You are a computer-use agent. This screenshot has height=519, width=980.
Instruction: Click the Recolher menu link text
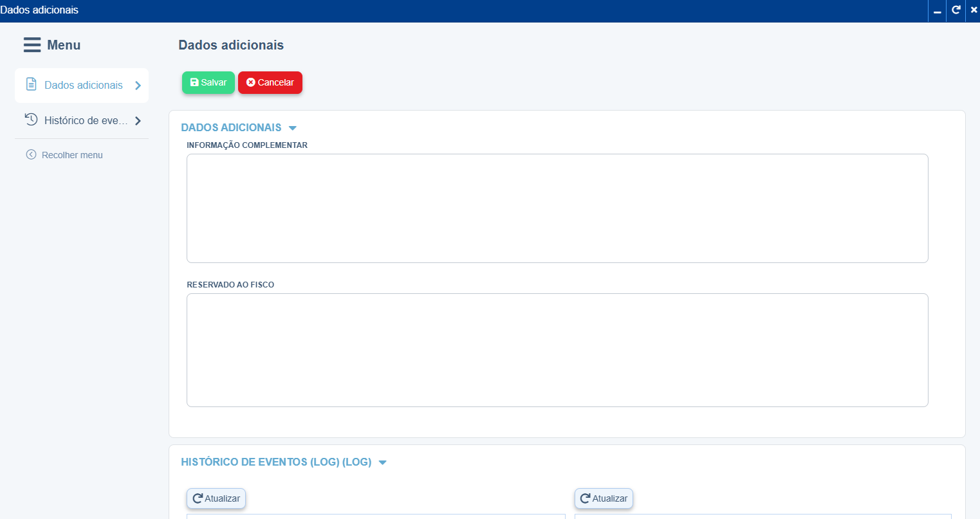coord(72,155)
